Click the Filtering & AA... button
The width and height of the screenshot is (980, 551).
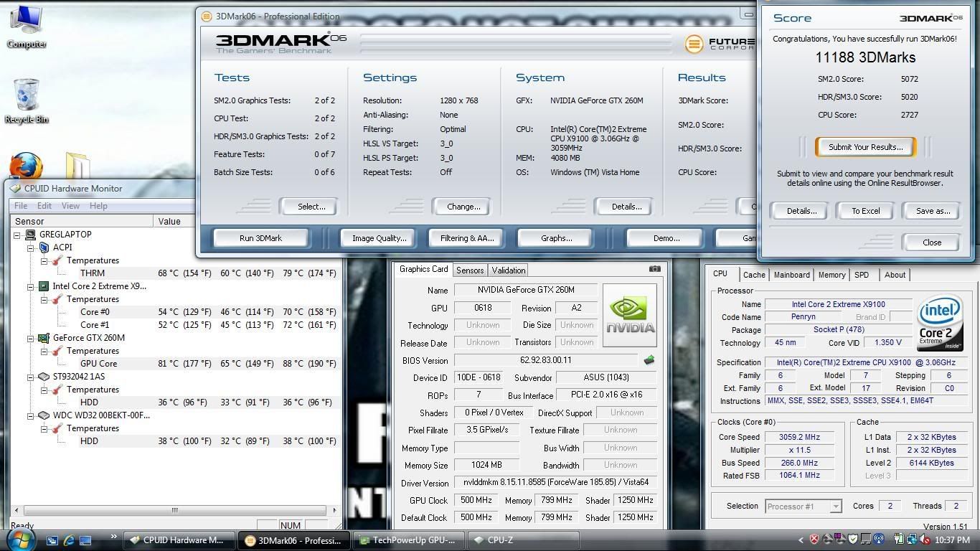tap(467, 238)
